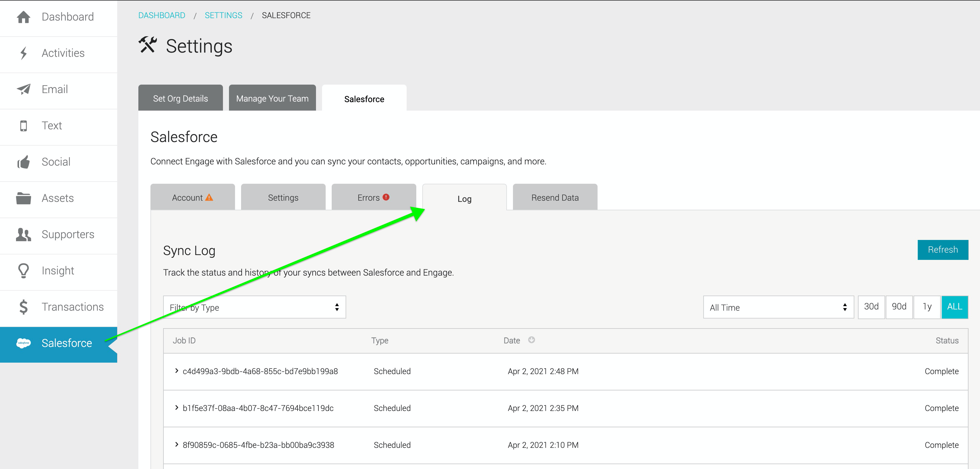The image size is (980, 469).
Task: Click the Assets folder icon
Action: [x=24, y=198]
